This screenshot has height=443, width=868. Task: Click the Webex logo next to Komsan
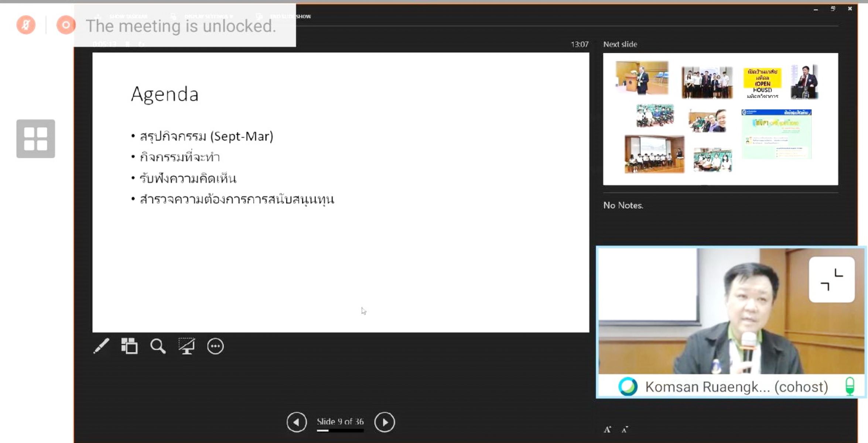pos(628,387)
